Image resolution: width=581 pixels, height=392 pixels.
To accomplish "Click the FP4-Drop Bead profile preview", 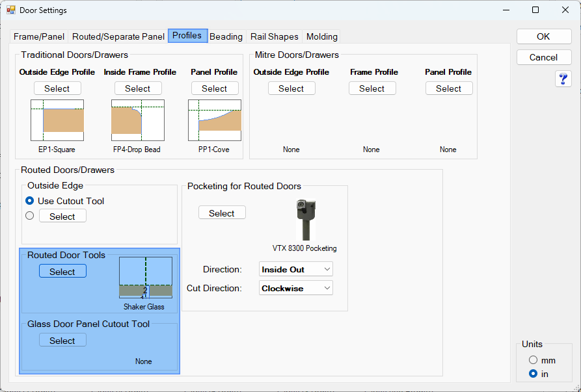I will pyautogui.click(x=137, y=120).
